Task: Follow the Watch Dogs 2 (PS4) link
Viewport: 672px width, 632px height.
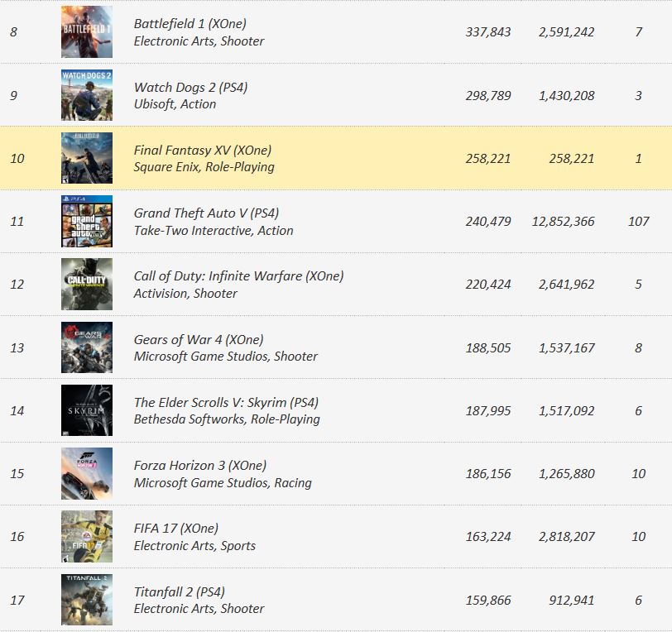Action: point(190,88)
